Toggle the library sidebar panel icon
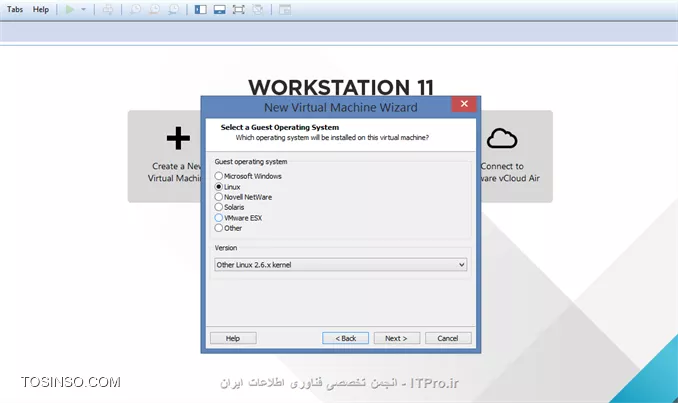678x403 pixels. (201, 10)
